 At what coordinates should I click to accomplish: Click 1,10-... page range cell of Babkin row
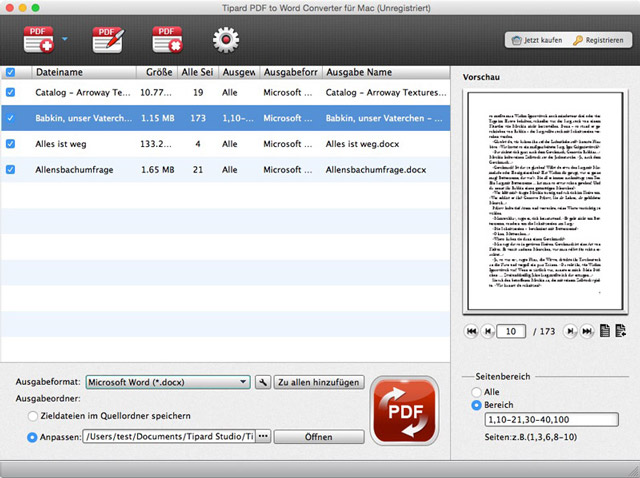[x=238, y=118]
